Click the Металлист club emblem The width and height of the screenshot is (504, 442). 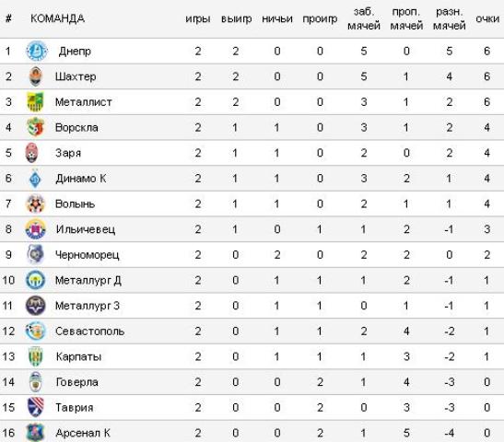click(35, 102)
